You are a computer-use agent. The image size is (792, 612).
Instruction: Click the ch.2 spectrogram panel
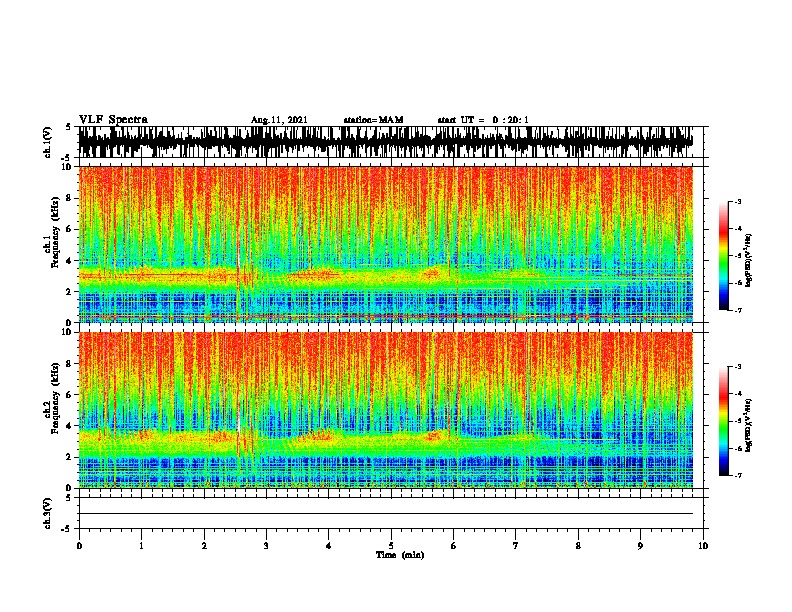385,410
